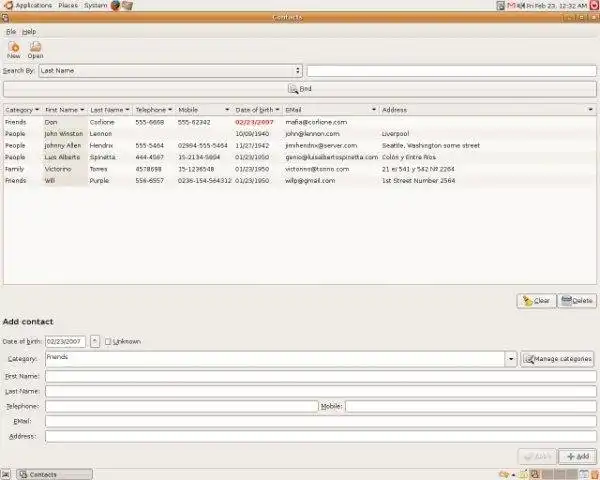Click the Address input field

pos(321,436)
